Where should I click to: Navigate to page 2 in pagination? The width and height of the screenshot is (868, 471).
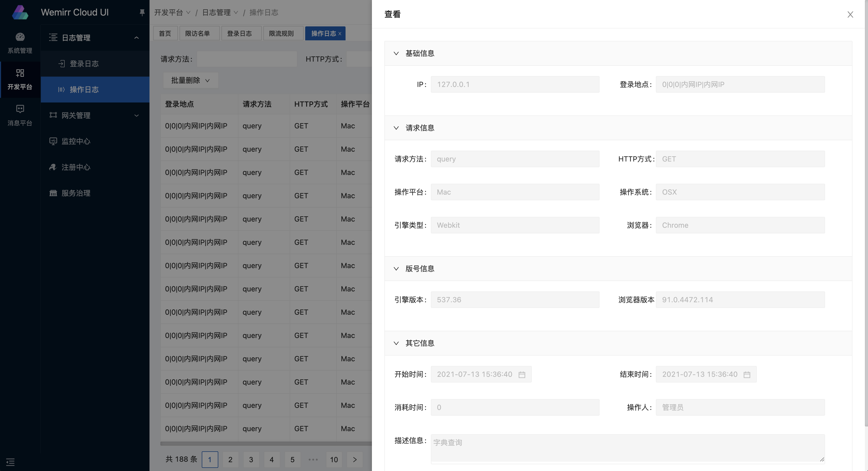tap(230, 459)
